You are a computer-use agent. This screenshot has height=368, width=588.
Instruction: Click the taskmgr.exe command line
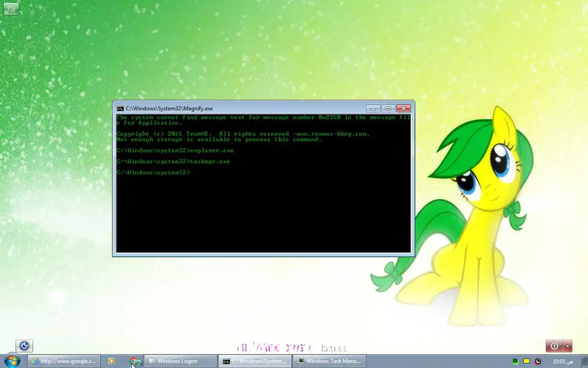pyautogui.click(x=173, y=161)
